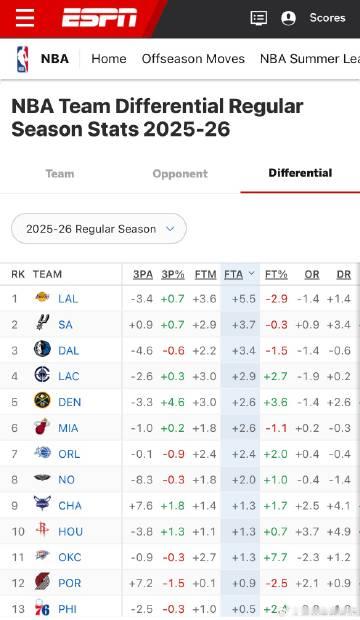
Task: Toggle sort arrow on FTA column
Action: 252,274
